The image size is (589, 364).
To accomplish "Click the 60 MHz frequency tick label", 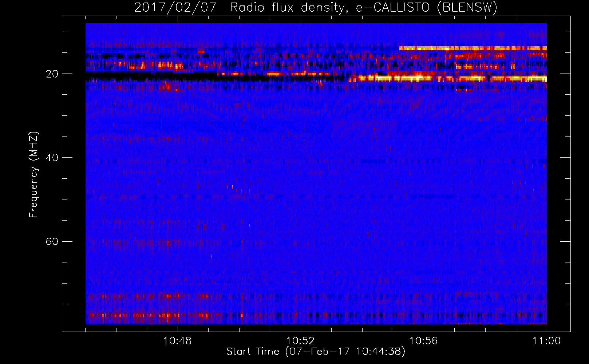I will point(52,241).
